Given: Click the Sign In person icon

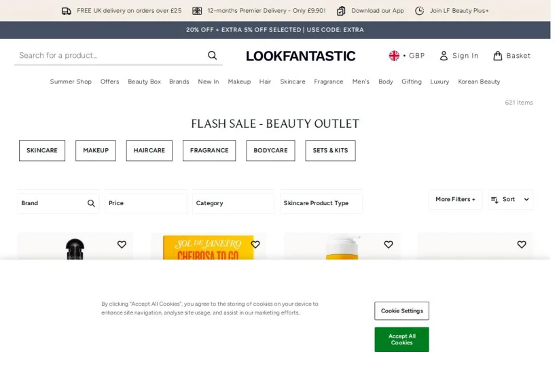Looking at the screenshot, I should tap(444, 56).
